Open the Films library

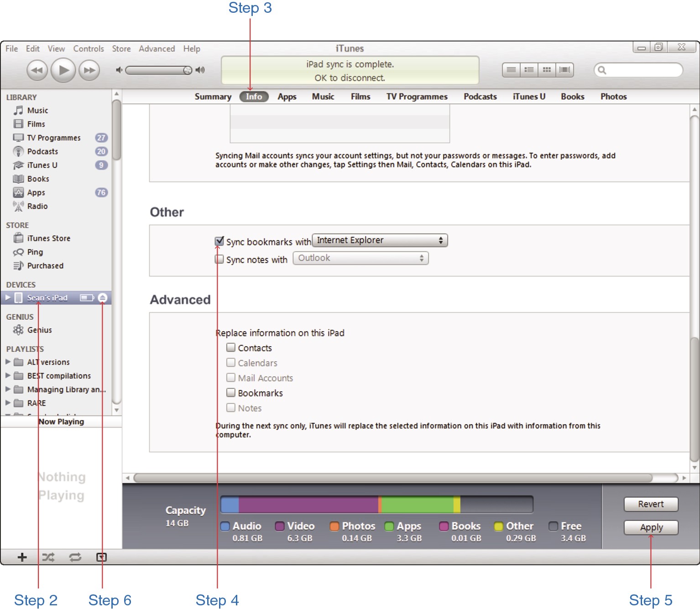click(36, 124)
